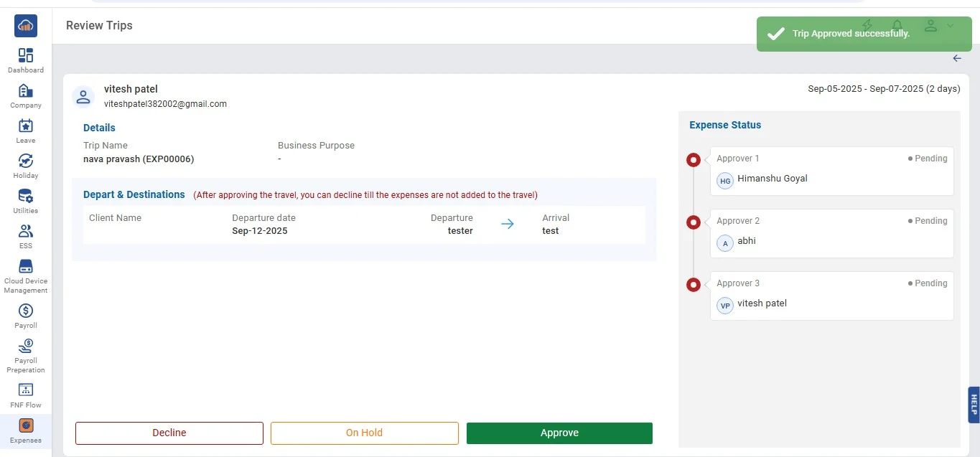Go to the Company module icon

[x=26, y=91]
